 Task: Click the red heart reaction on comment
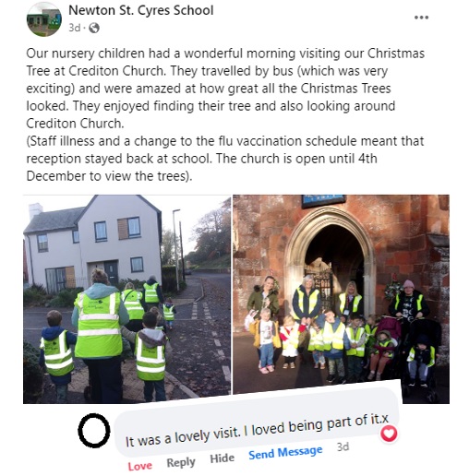(389, 434)
